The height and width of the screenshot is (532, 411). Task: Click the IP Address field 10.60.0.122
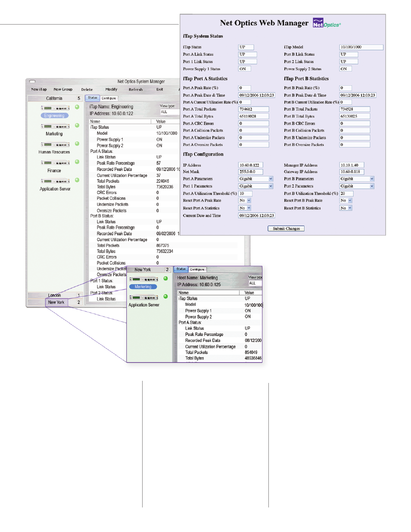(x=250, y=165)
